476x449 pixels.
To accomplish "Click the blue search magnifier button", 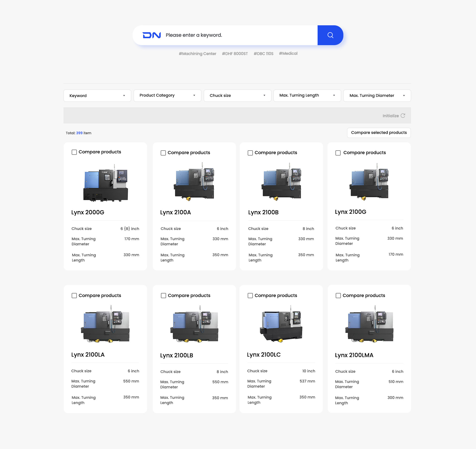I will click(330, 35).
